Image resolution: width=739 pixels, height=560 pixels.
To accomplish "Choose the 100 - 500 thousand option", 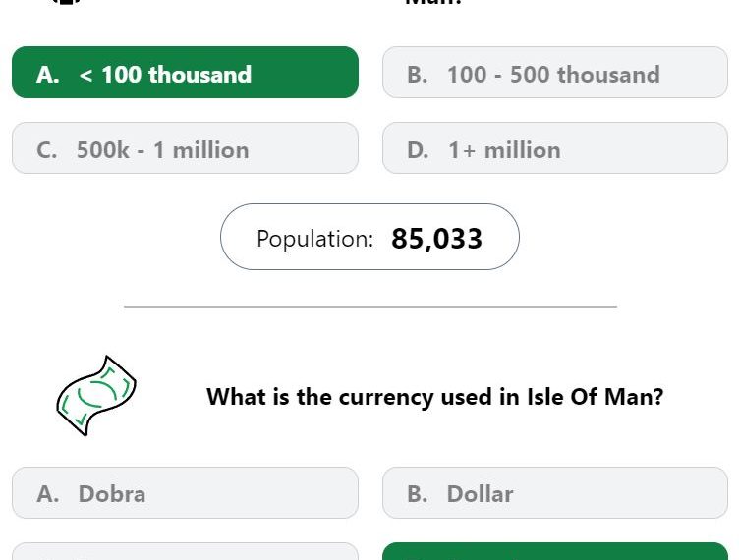I will point(555,72).
